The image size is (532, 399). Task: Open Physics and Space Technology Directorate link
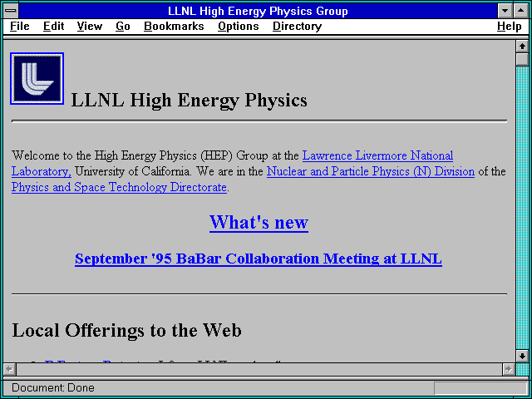click(x=119, y=187)
